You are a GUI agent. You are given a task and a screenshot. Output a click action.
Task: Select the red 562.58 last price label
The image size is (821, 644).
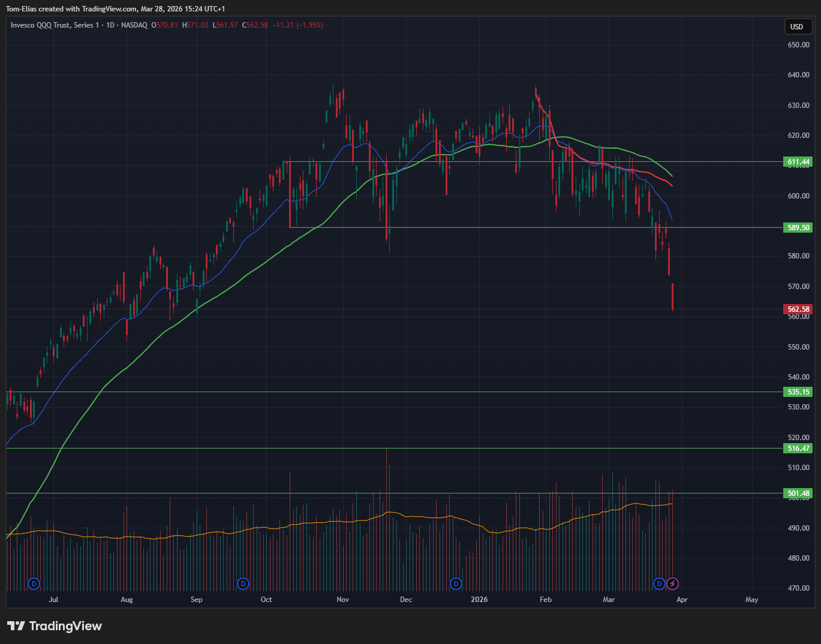798,309
